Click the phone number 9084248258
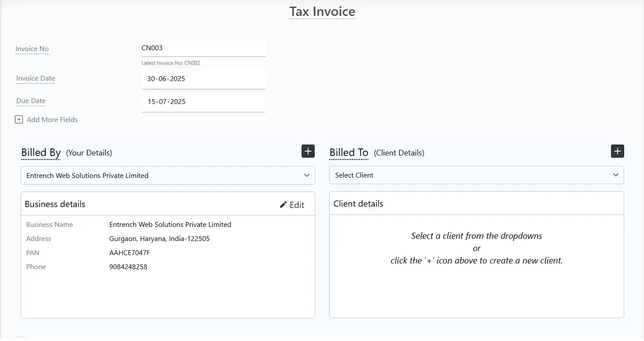The image size is (644, 341). tap(128, 267)
